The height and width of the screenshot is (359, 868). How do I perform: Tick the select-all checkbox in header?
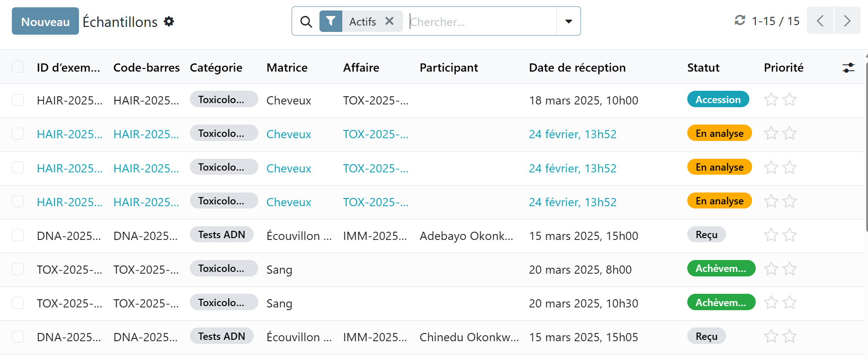click(x=18, y=67)
